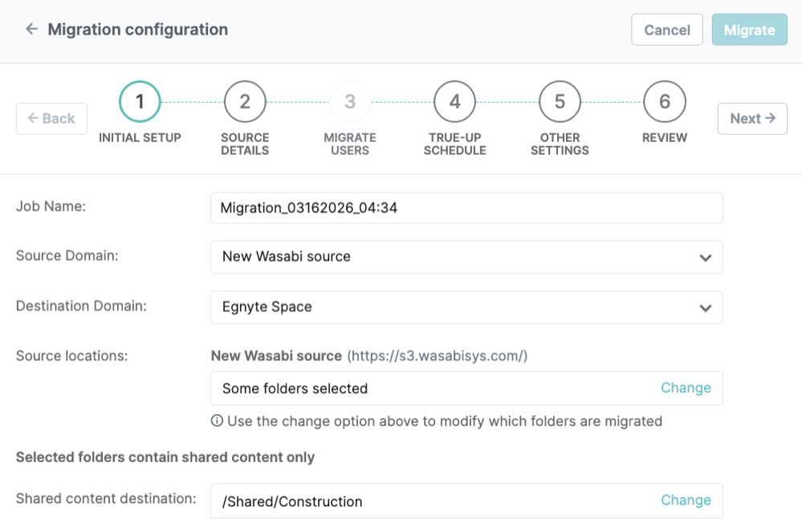Click Change for Shared content destination

pos(686,500)
